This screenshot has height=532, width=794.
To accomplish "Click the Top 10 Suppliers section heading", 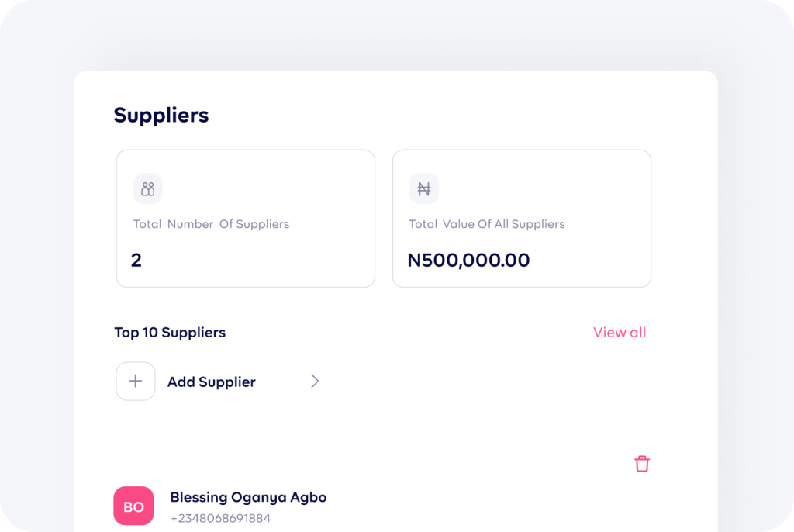I will [170, 333].
